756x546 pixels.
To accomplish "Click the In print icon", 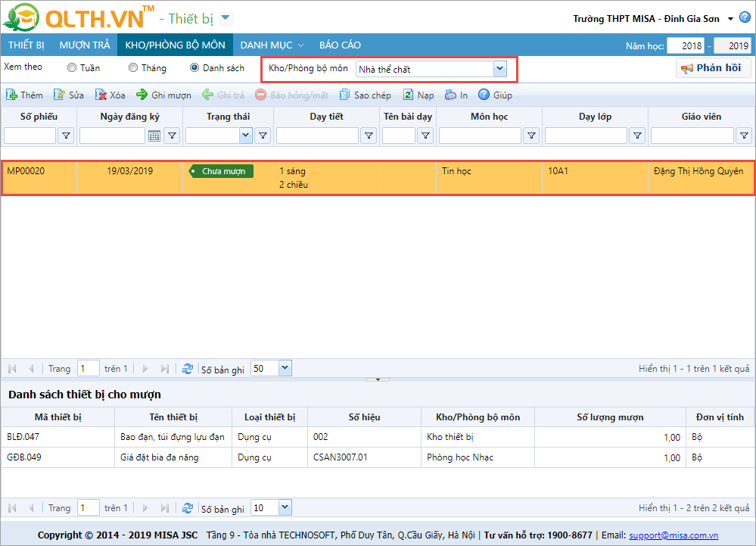I will (x=450, y=95).
